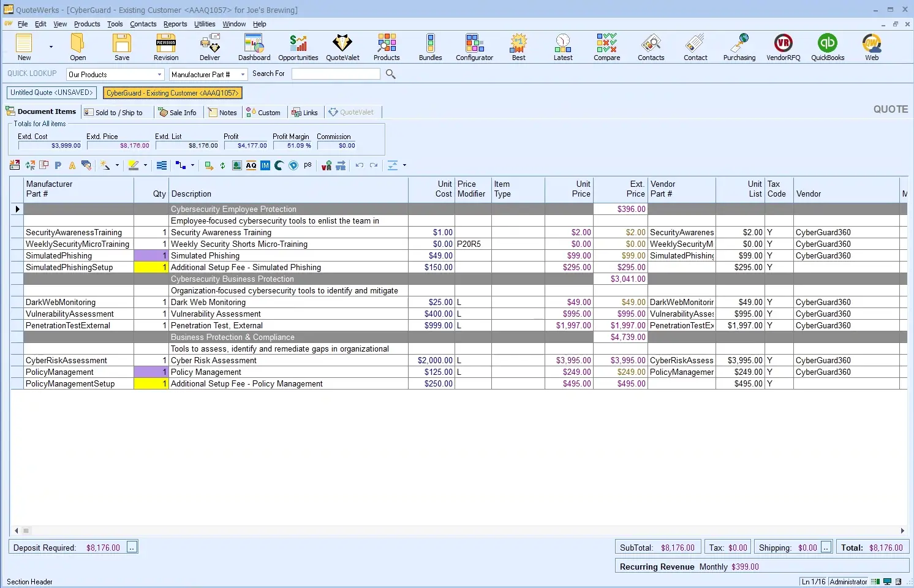The image size is (914, 588).
Task: Open the Manufacturer Part # dropdown
Action: coord(243,75)
